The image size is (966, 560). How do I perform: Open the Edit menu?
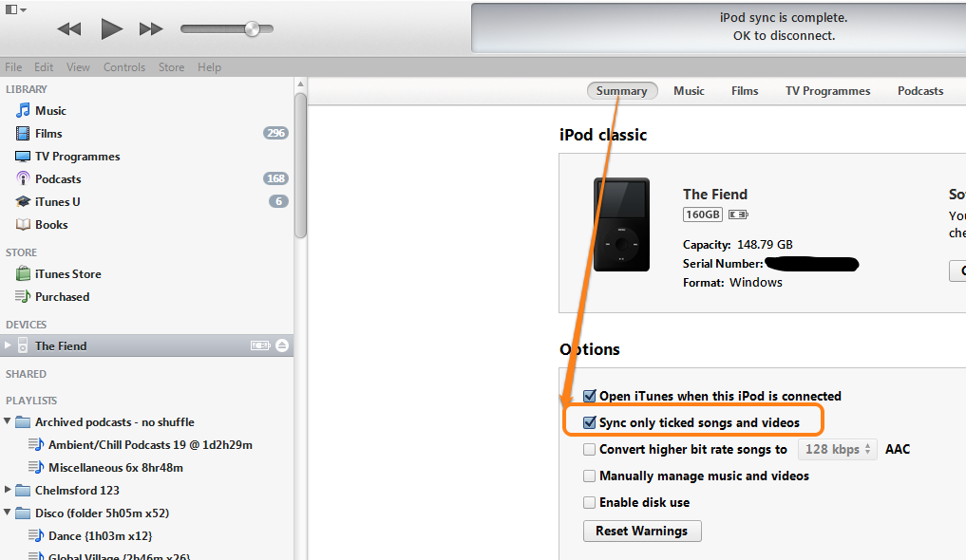click(x=43, y=67)
